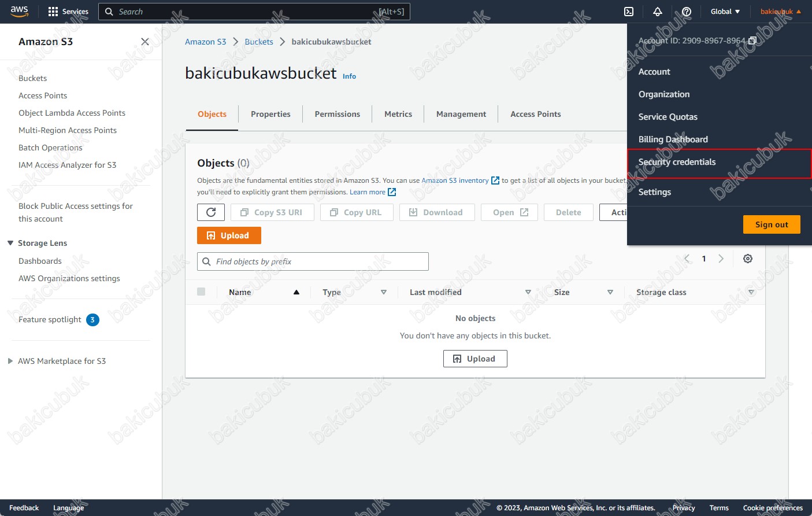The image size is (812, 516).
Task: Click the Delete button
Action: pos(569,212)
